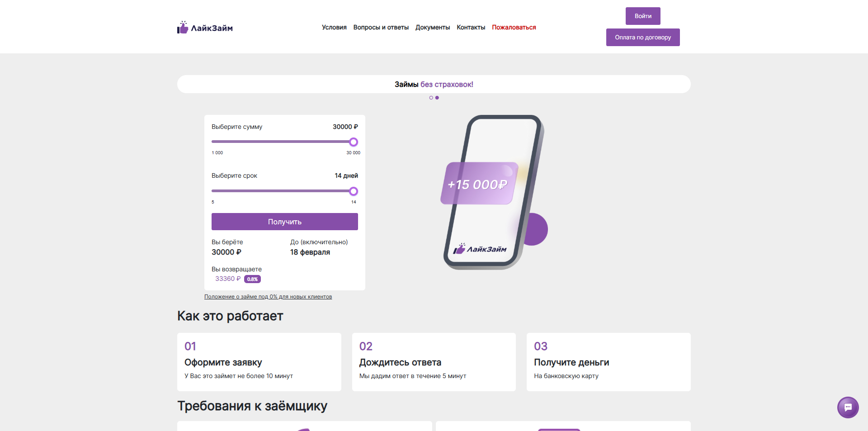Click the 30000 ₽ amount value
The image size is (868, 431).
point(344,127)
